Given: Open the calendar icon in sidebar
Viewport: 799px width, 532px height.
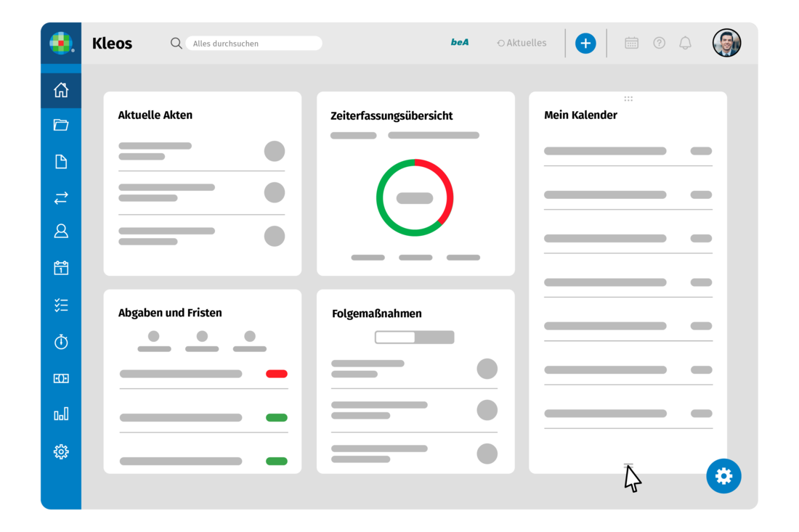Looking at the screenshot, I should [x=61, y=268].
